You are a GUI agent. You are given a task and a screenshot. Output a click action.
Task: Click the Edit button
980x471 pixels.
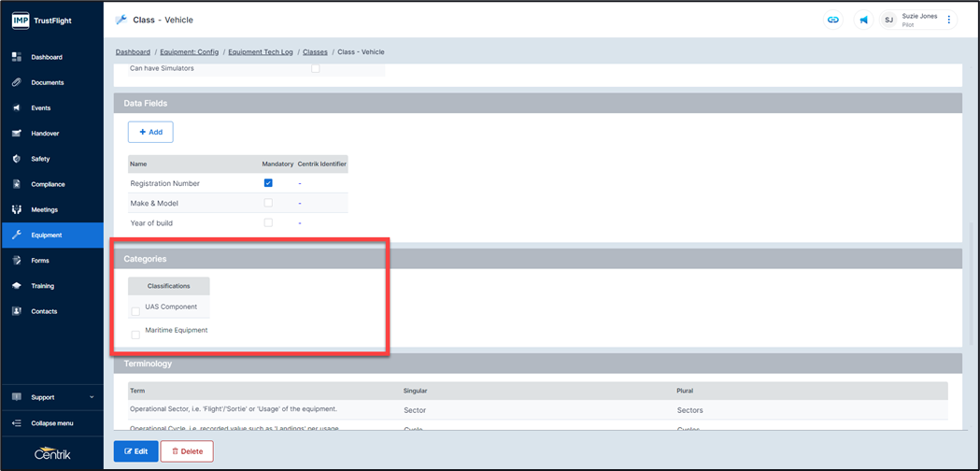(x=135, y=451)
